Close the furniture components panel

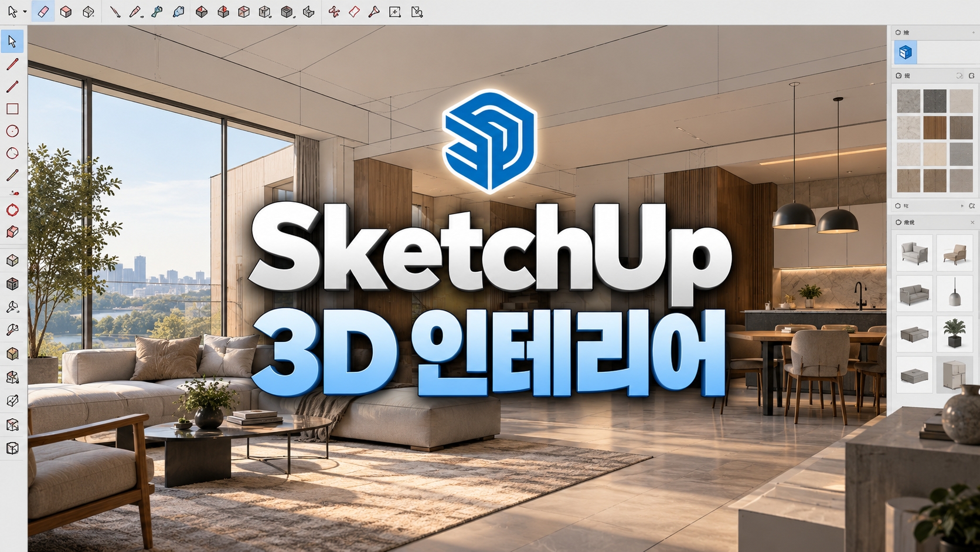972,222
